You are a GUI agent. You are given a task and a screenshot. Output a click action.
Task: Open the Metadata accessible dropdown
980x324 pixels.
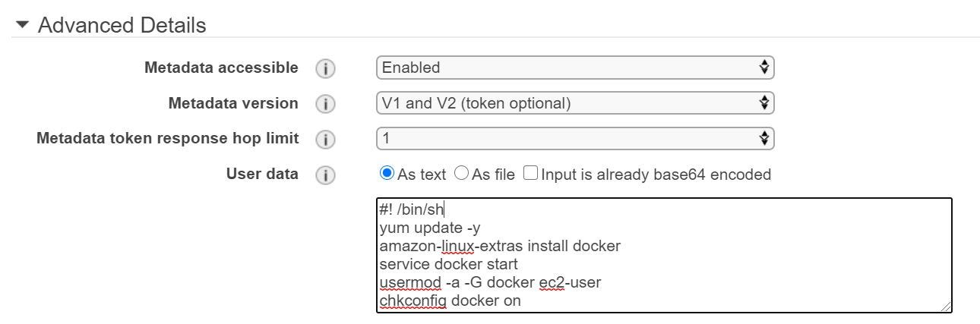pos(574,68)
